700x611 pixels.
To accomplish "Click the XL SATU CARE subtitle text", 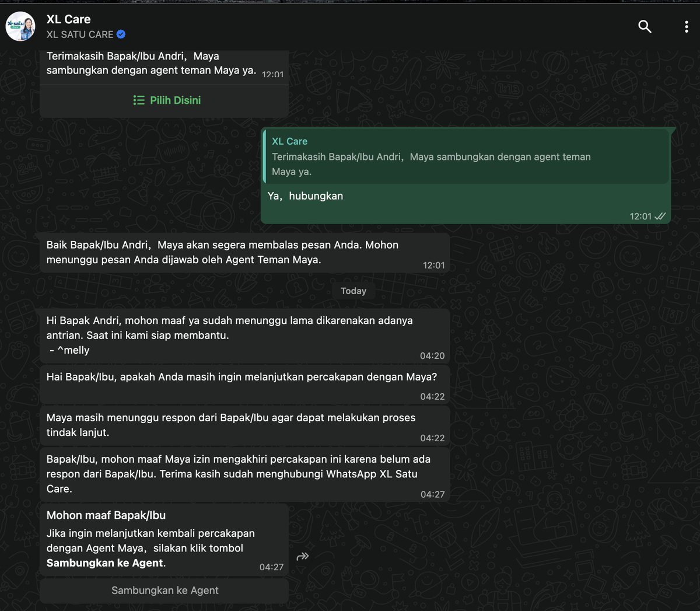I will click(80, 34).
